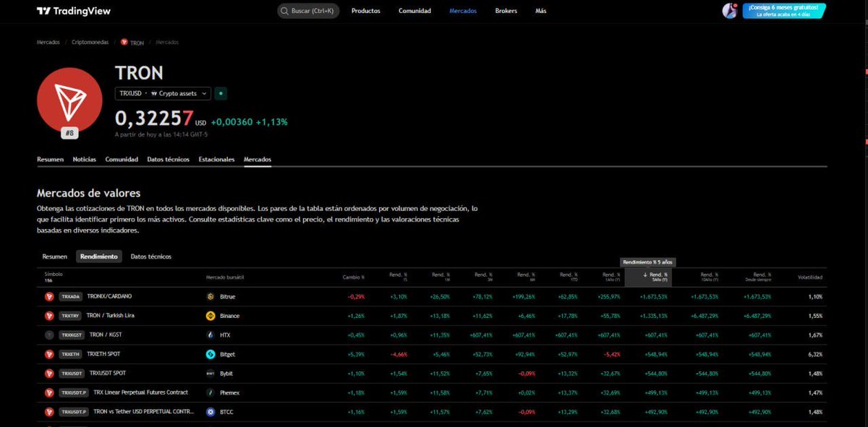The image size is (868, 427).
Task: Open the user profile avatar menu
Action: point(730,11)
